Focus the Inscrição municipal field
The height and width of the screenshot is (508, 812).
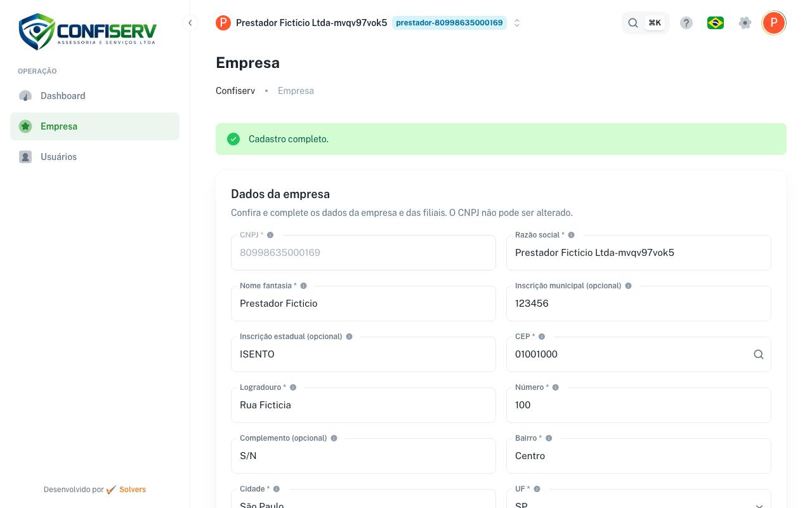(638, 304)
